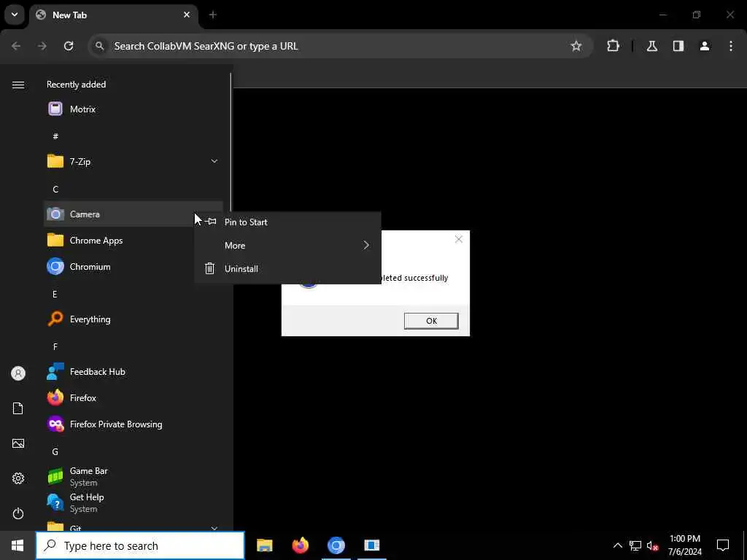The image size is (747, 560).
Task: Click the Windows Start button
Action: pyautogui.click(x=18, y=545)
